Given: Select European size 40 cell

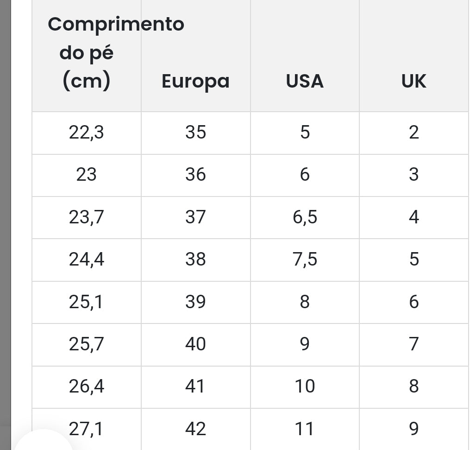Looking at the screenshot, I should click(195, 344).
